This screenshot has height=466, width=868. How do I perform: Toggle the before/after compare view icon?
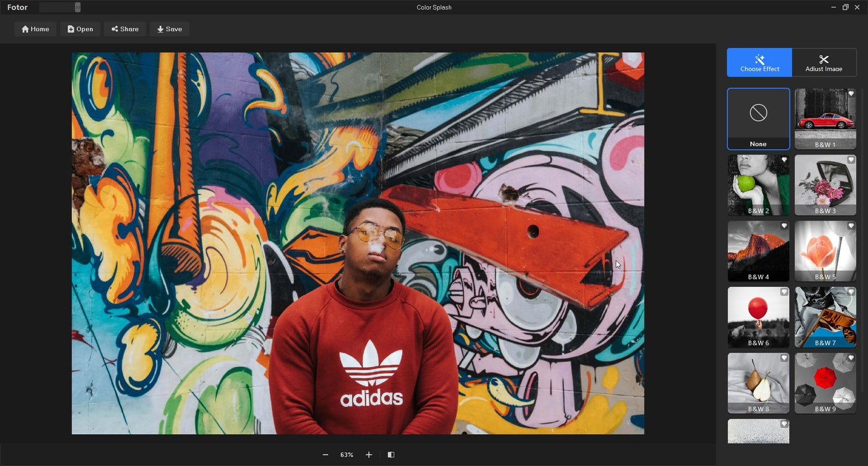[391, 455]
